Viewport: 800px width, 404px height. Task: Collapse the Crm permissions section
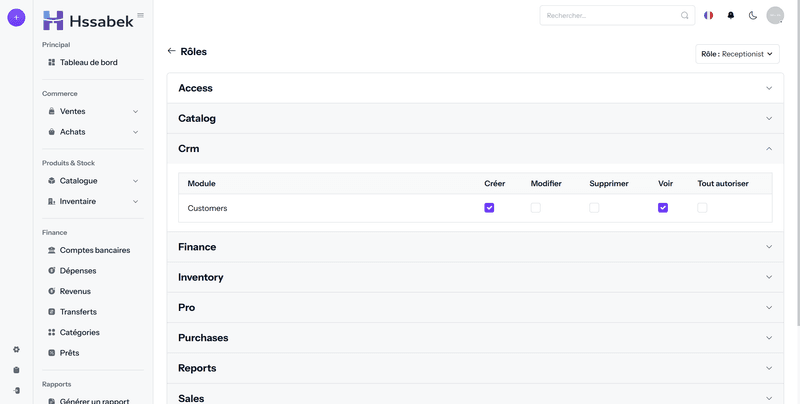(475, 148)
